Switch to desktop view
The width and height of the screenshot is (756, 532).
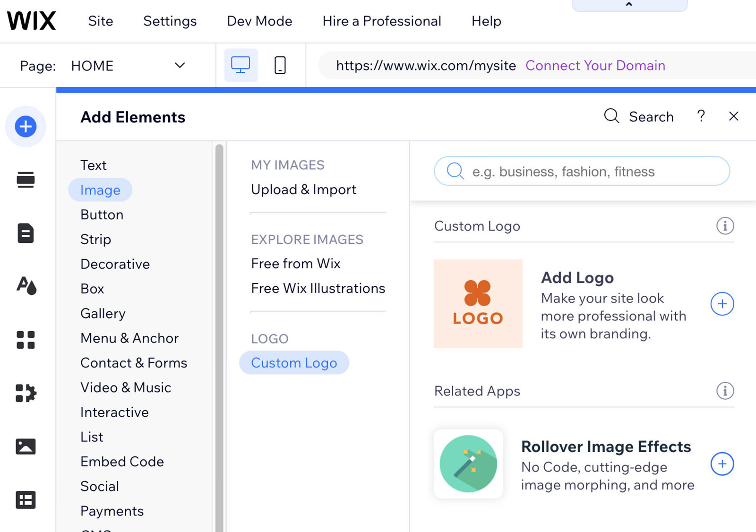(x=241, y=65)
